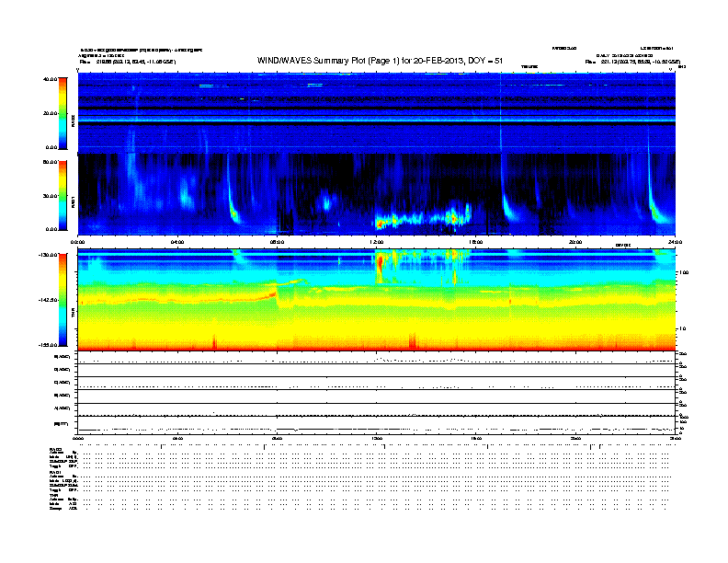
Task: Click the RAD2 color scale bar
Action: [63, 113]
